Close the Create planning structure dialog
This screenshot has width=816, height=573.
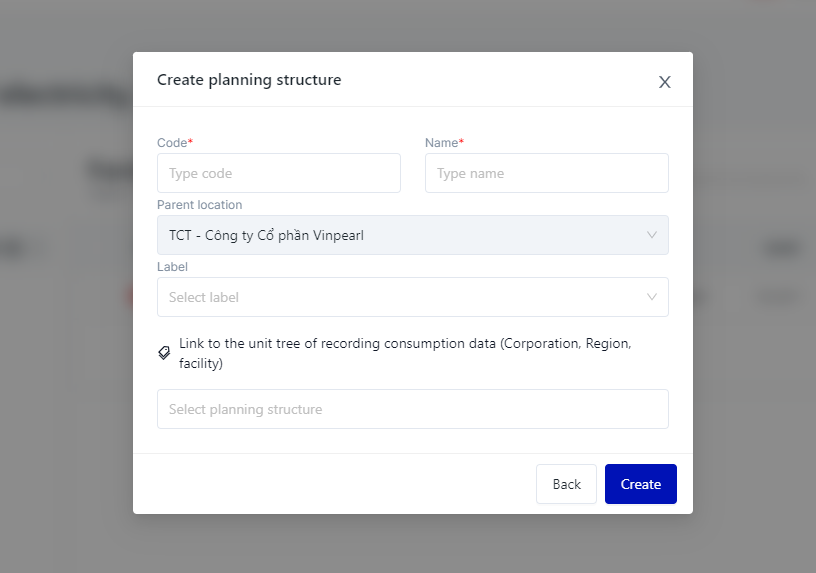[x=664, y=82]
